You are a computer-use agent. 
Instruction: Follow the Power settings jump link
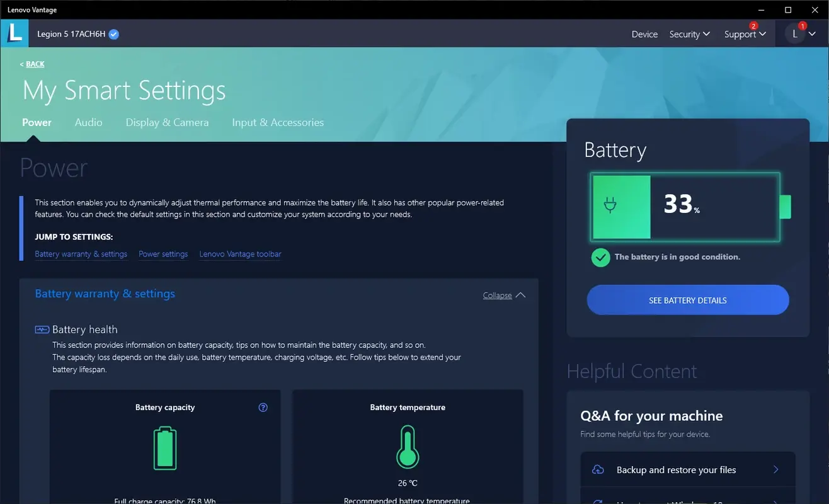tap(163, 253)
